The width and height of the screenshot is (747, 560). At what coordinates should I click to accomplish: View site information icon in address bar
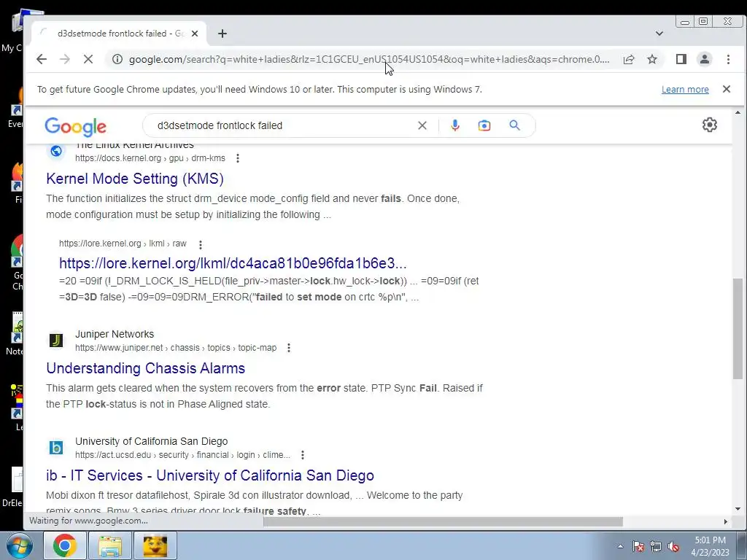(117, 59)
